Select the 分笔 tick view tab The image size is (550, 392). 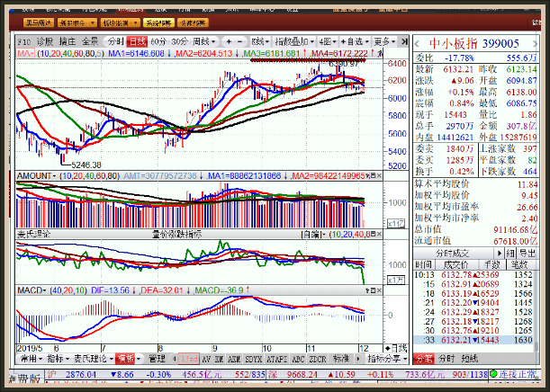tap(424, 359)
